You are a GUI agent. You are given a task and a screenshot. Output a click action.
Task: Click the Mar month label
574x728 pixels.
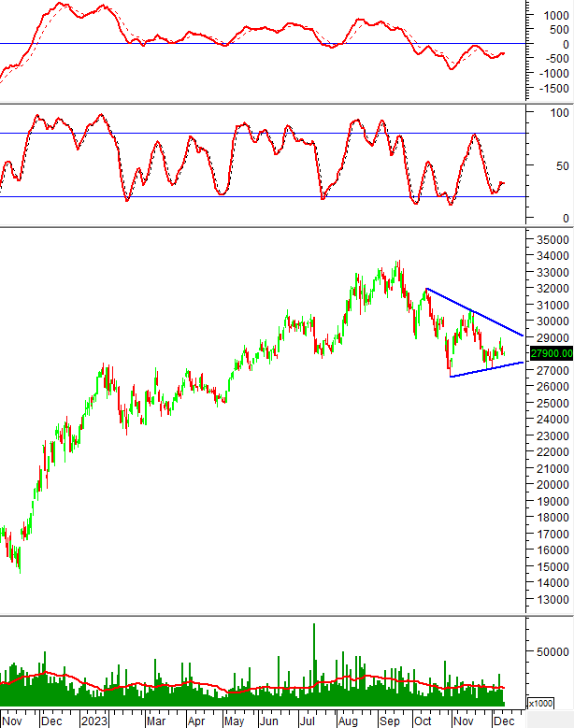156,721
